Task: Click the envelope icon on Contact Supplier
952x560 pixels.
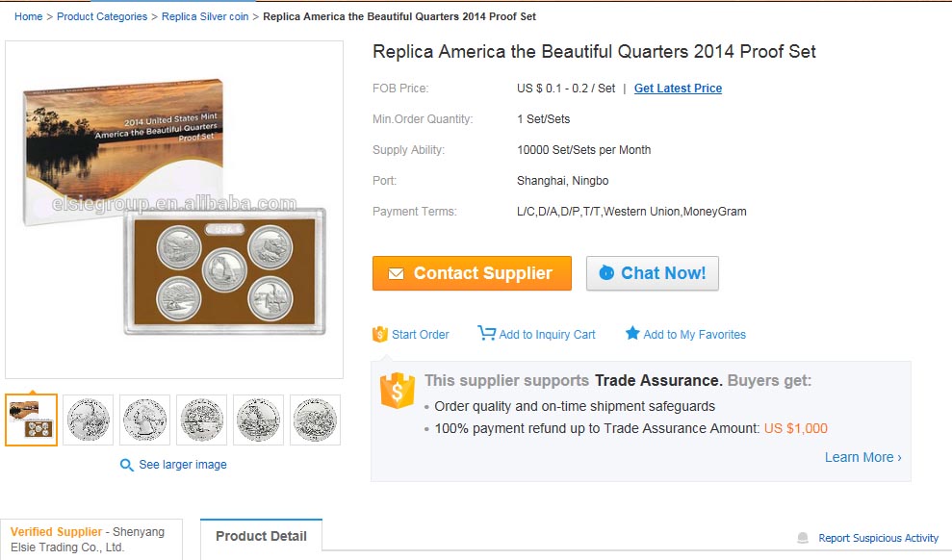Action: 396,273
